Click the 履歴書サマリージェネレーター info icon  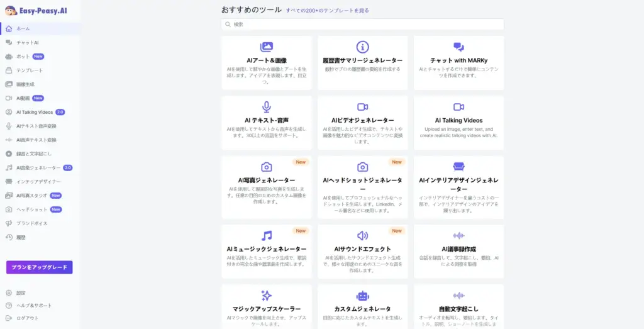[362, 47]
